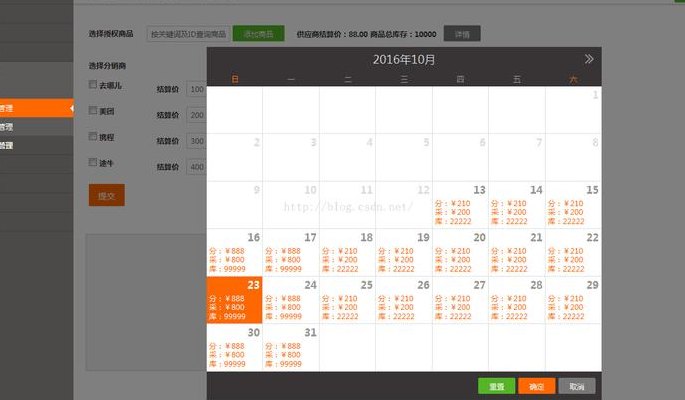This screenshot has width=685, height=400.
Task: Click the orange 日 weekday header
Action: pos(235,79)
